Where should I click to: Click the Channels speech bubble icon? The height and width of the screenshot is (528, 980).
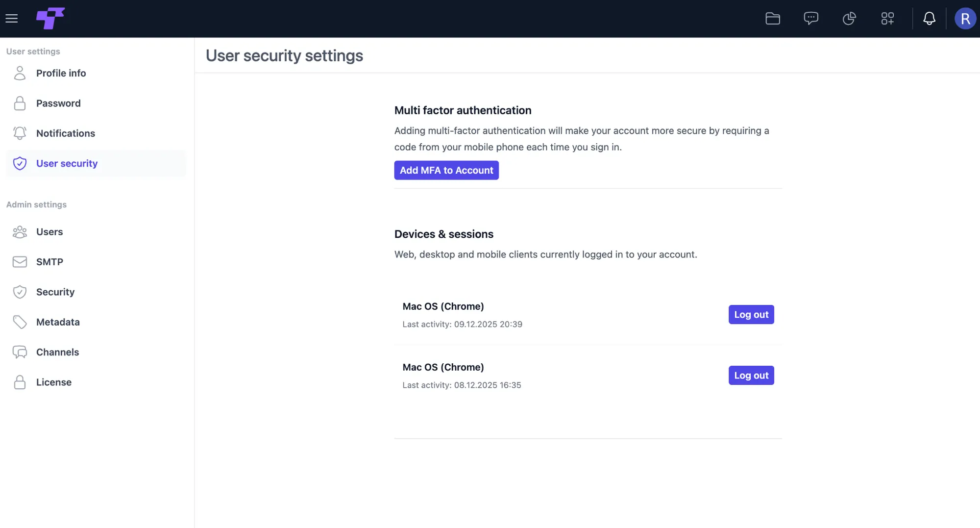point(20,352)
